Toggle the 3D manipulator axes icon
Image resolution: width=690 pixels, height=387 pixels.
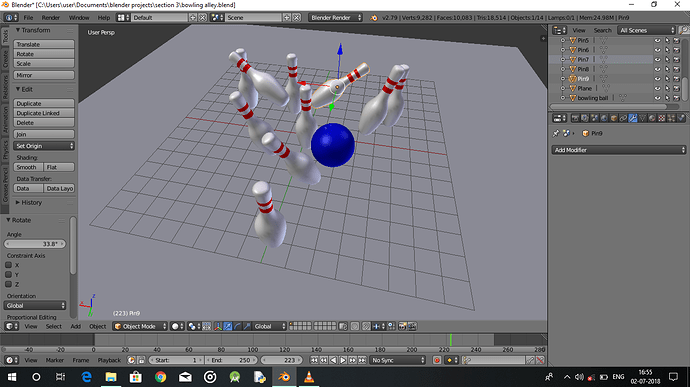pos(218,326)
